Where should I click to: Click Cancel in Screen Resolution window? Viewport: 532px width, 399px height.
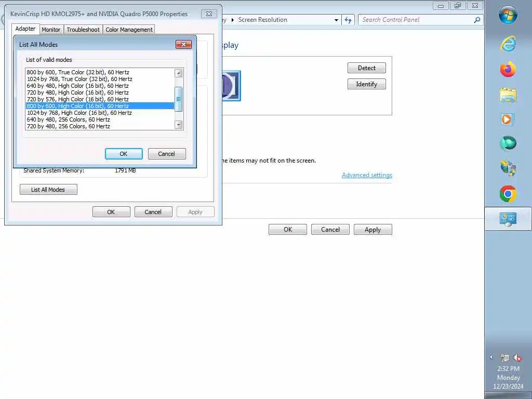click(330, 229)
